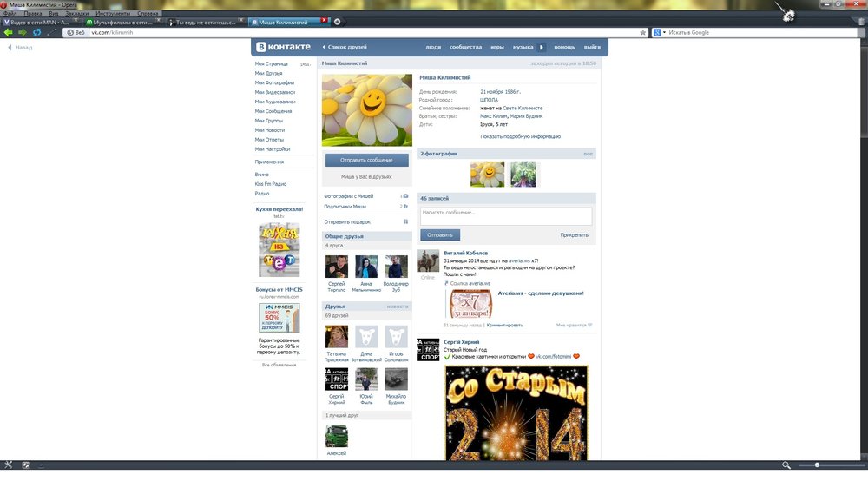This screenshot has width=868, height=488.
Task: Click the Отправить сообщение button
Action: pos(366,160)
